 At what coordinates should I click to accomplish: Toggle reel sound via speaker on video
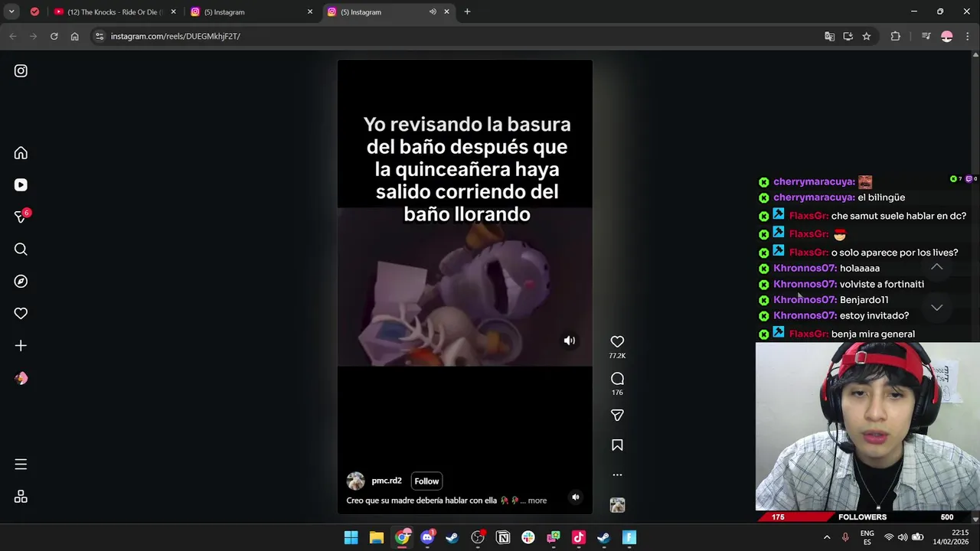[570, 341]
